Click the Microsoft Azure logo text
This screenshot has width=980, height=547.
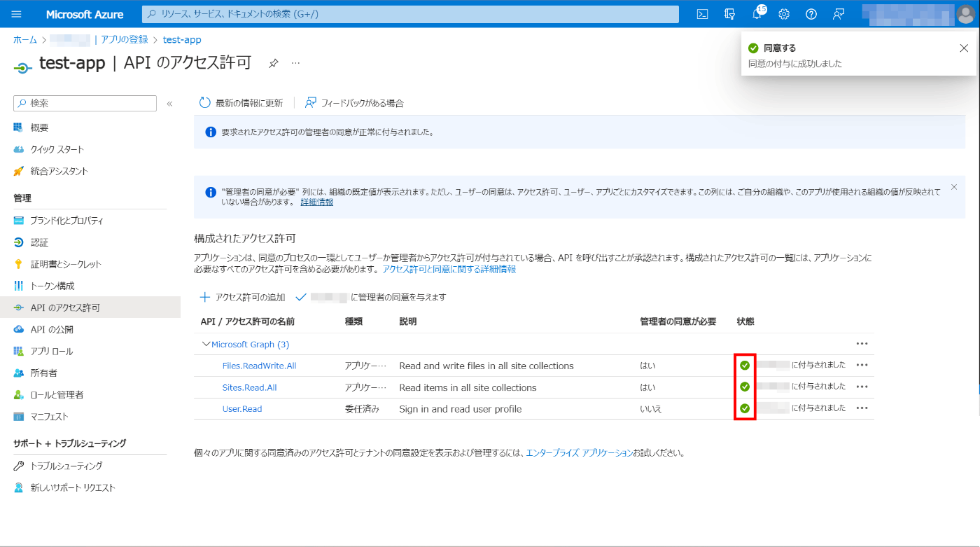[85, 14]
